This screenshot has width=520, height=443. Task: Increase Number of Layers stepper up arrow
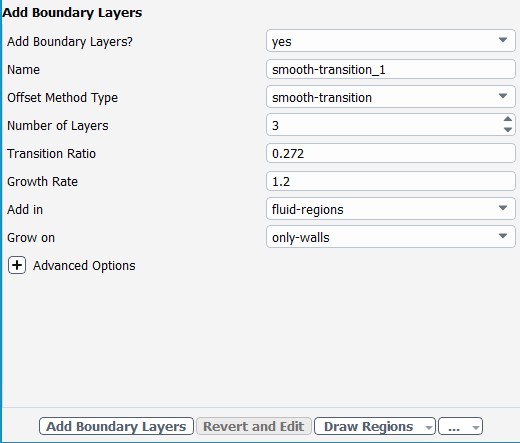point(508,119)
